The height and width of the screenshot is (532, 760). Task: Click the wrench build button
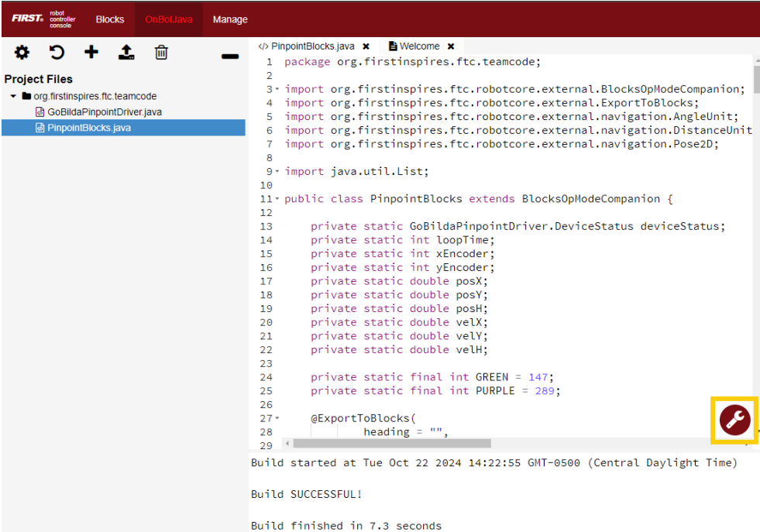(734, 420)
